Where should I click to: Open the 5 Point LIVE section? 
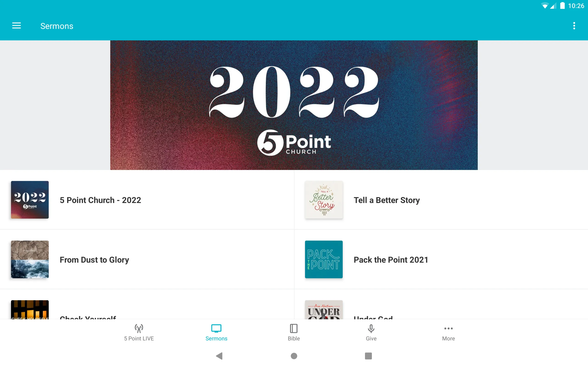point(139,332)
